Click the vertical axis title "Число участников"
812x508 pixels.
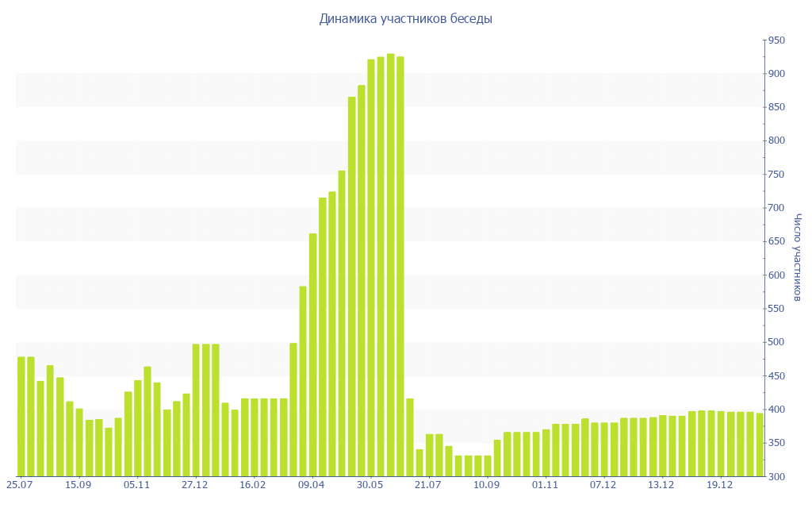tap(798, 257)
